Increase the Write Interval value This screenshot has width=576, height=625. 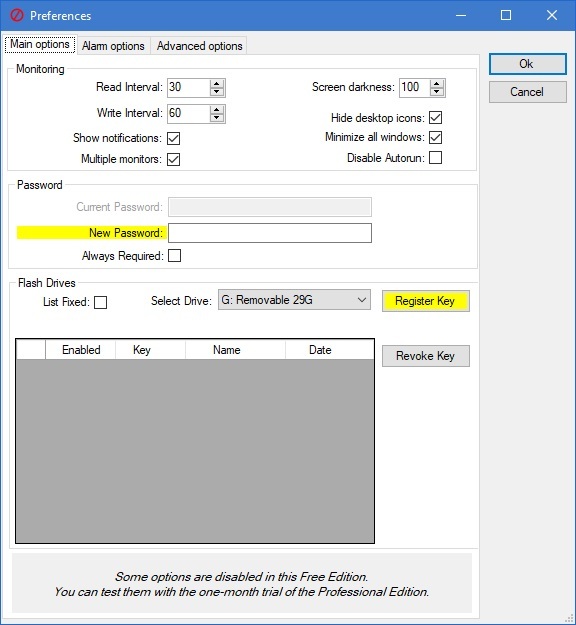[x=216, y=110]
